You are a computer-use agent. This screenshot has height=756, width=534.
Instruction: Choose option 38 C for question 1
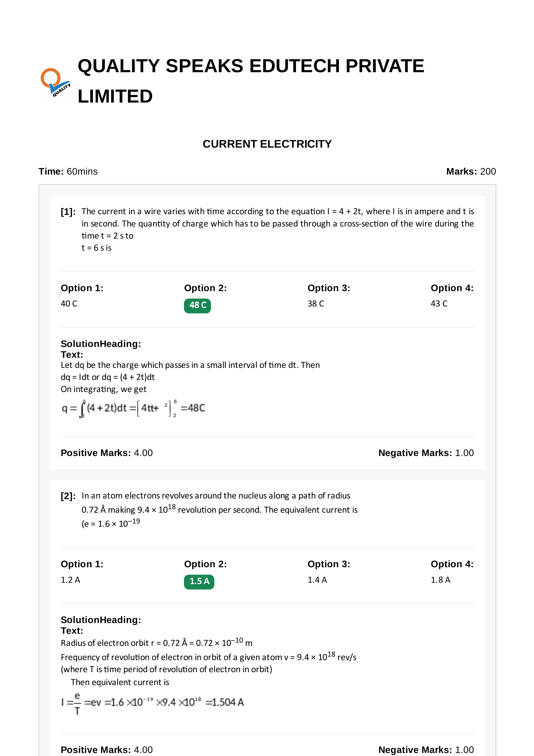click(316, 304)
